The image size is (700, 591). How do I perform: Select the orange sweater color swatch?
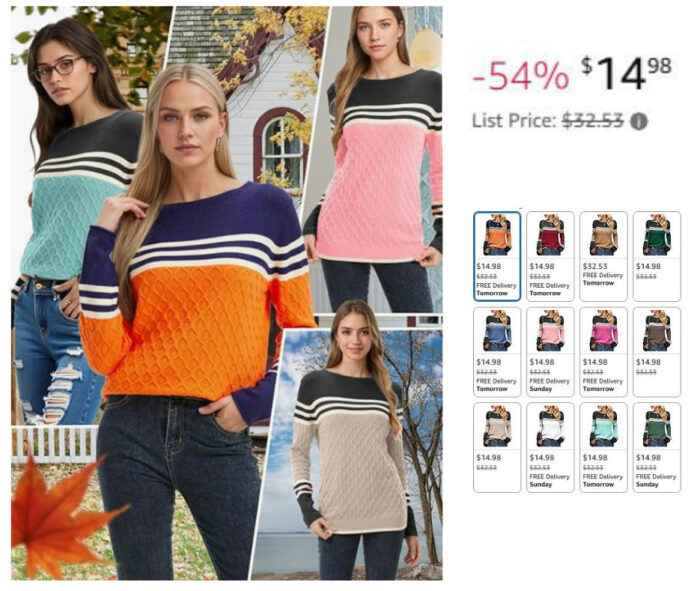click(497, 256)
